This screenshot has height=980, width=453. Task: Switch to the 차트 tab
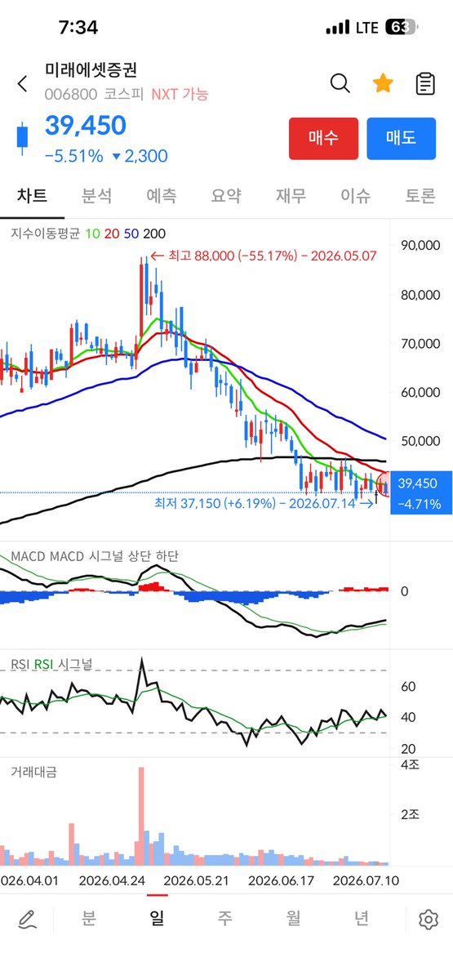pos(33,196)
